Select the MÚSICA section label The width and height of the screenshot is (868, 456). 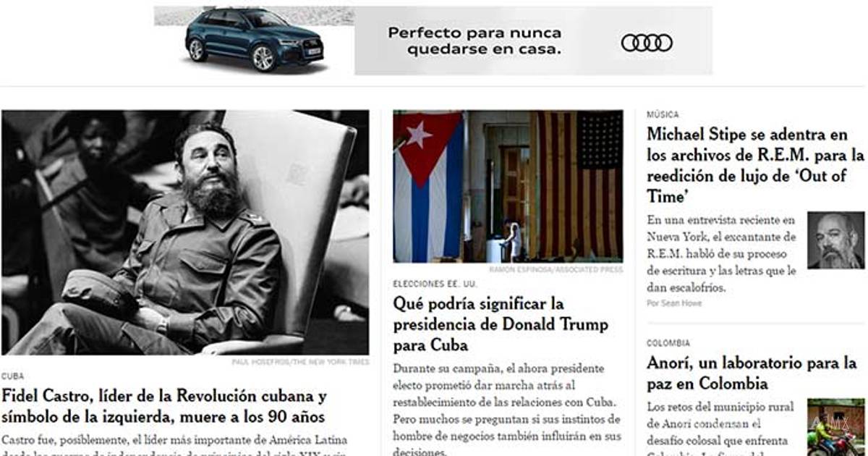tap(663, 114)
